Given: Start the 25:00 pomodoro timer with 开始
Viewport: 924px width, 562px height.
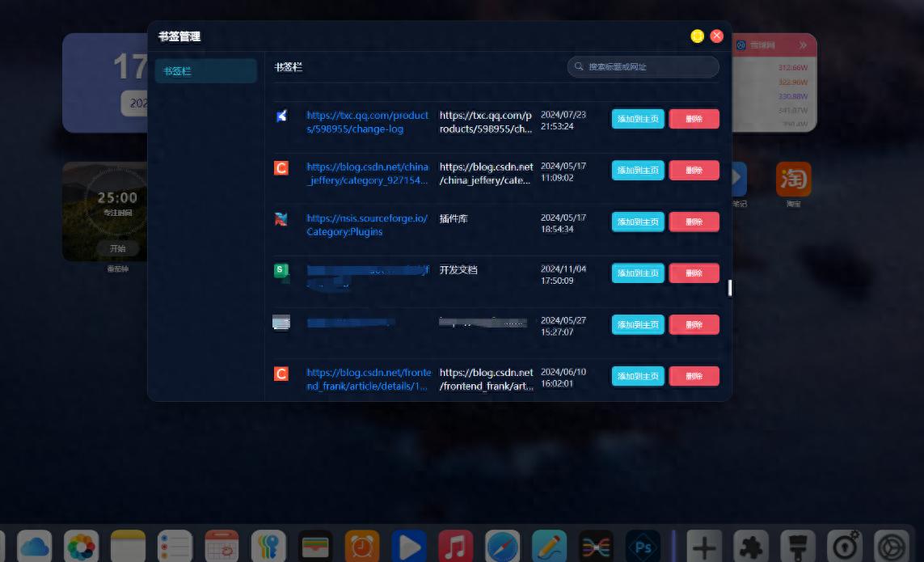Looking at the screenshot, I should tap(118, 248).
